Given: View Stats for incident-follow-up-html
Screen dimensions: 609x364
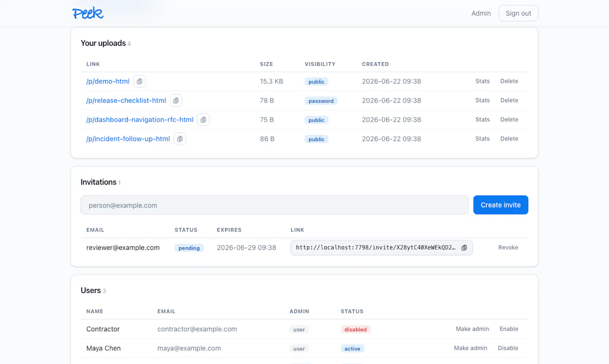Looking at the screenshot, I should (x=482, y=139).
